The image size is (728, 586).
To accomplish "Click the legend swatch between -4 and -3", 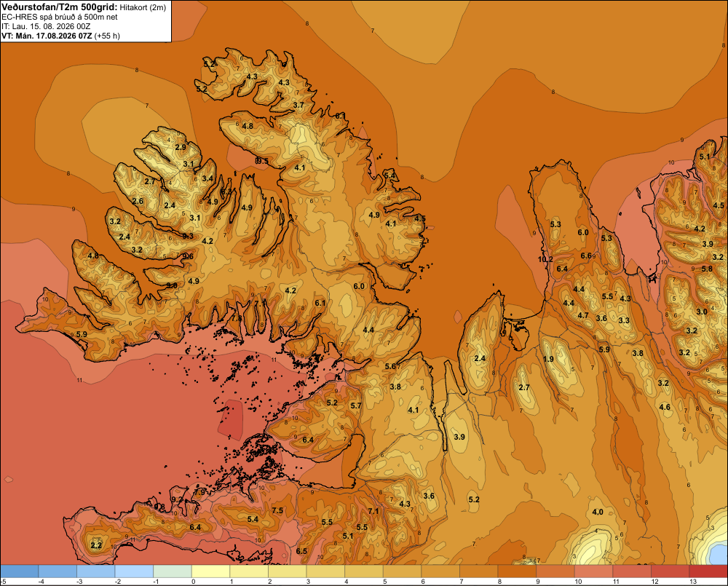I will [58, 571].
